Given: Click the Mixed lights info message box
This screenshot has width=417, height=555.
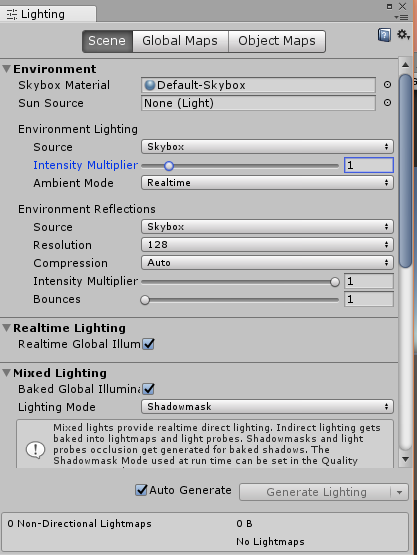Looking at the screenshot, I should click(205, 444).
